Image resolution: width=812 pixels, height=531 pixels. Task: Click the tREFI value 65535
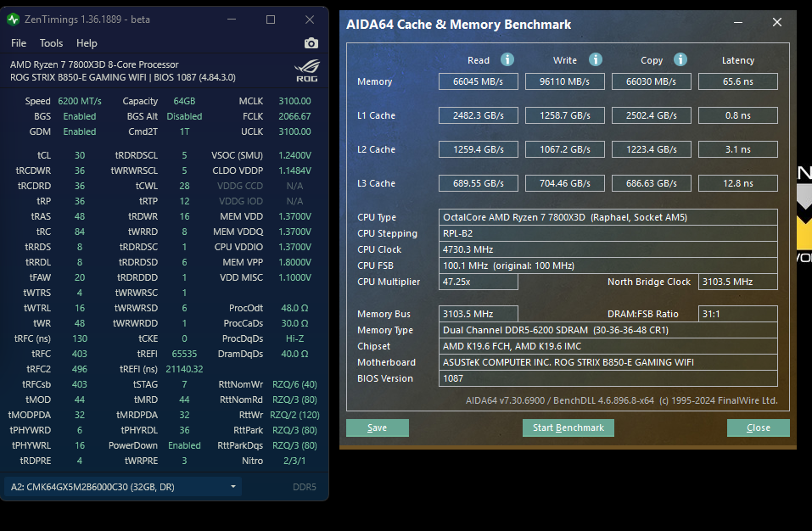point(184,354)
